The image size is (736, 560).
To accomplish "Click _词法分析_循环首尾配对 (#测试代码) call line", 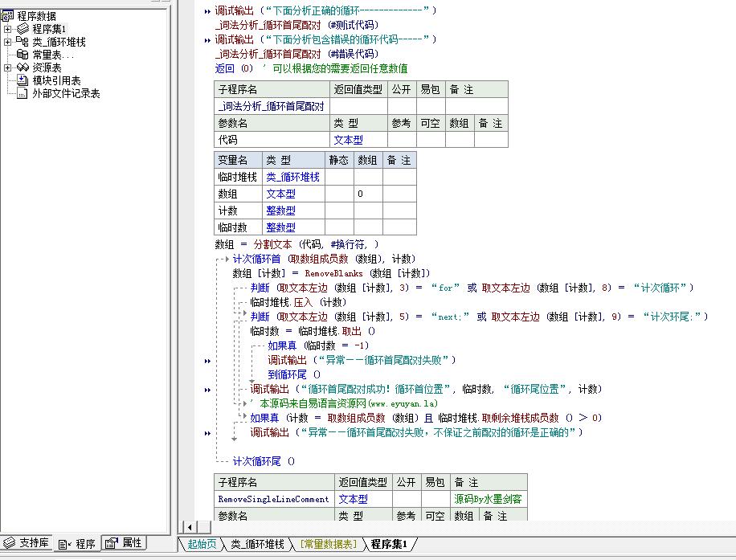I will click(x=297, y=25).
